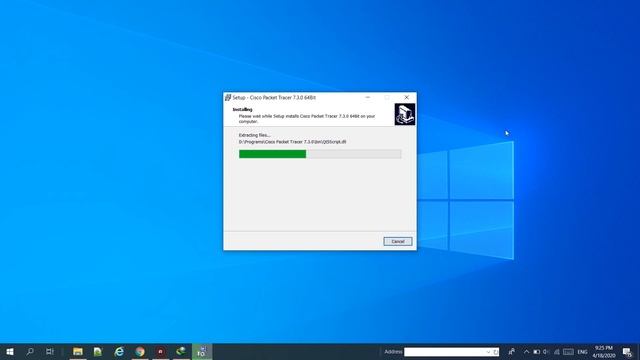Open Task View from the taskbar
This screenshot has width=640, height=360.
coord(50,351)
